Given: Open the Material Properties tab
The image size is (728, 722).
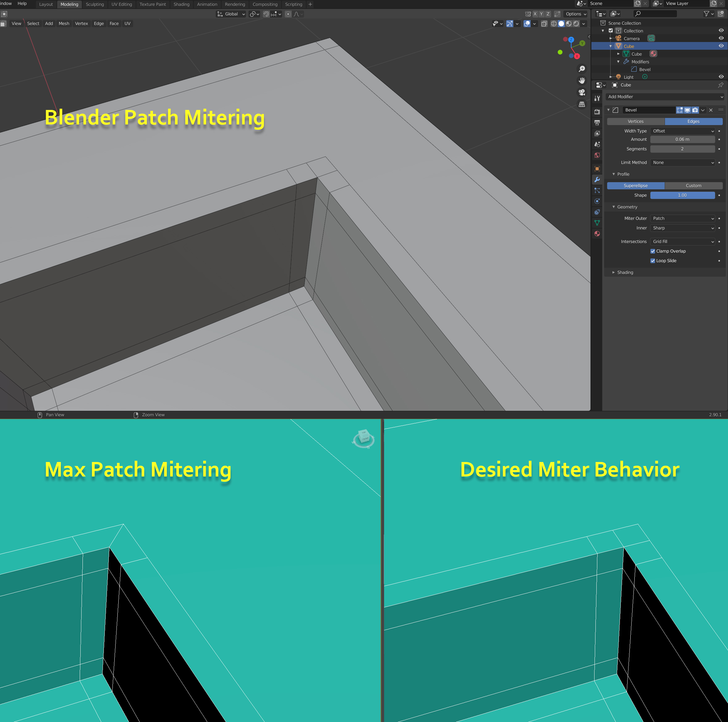Looking at the screenshot, I should click(x=597, y=234).
